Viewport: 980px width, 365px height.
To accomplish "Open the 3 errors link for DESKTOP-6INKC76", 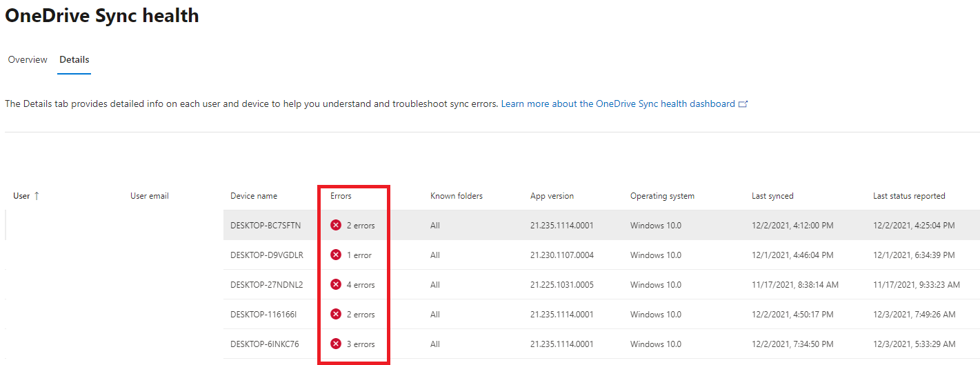I will tap(361, 344).
